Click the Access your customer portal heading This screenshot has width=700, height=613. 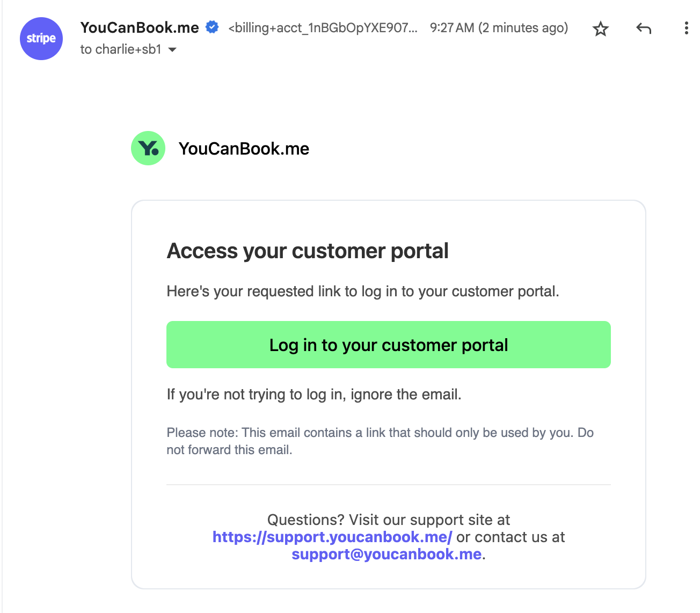(308, 251)
